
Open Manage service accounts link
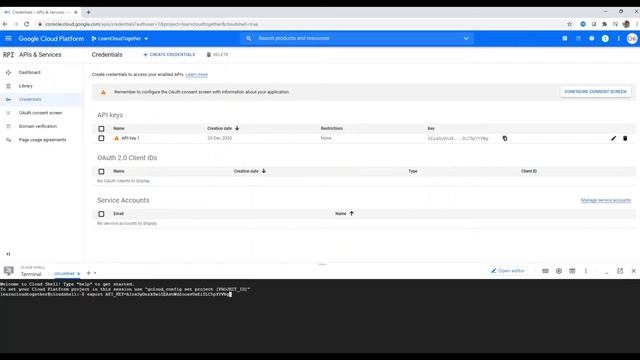click(606, 200)
